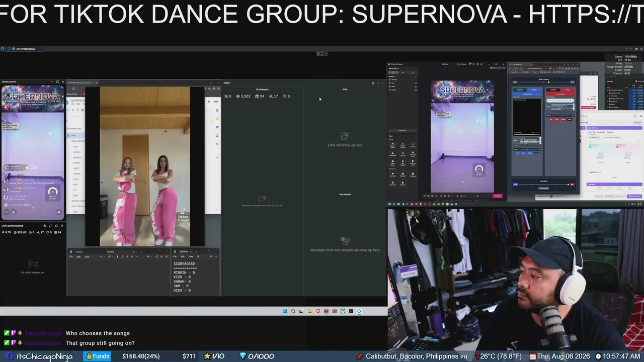Click the 8.7K stat in LIVE performance
Viewport: 644px width, 362px height.
[x=7, y=232]
